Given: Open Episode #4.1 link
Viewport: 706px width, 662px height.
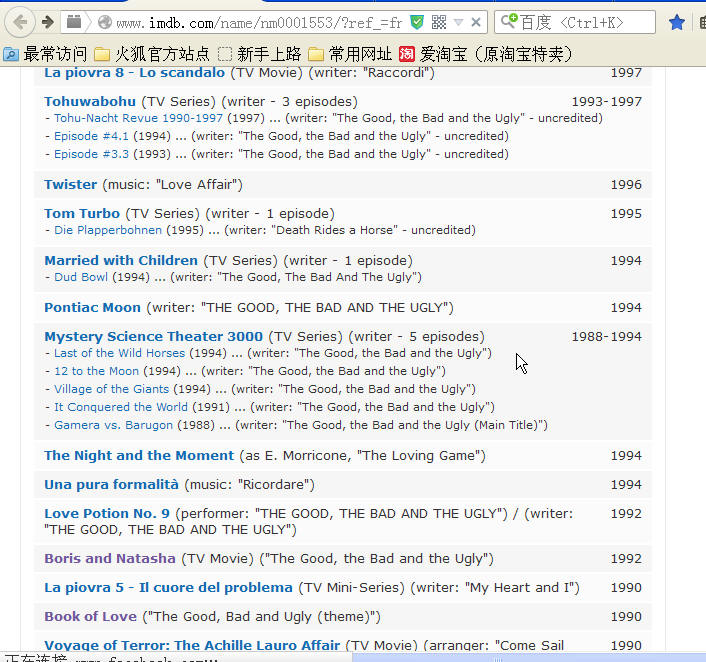Looking at the screenshot, I should click(91, 136).
